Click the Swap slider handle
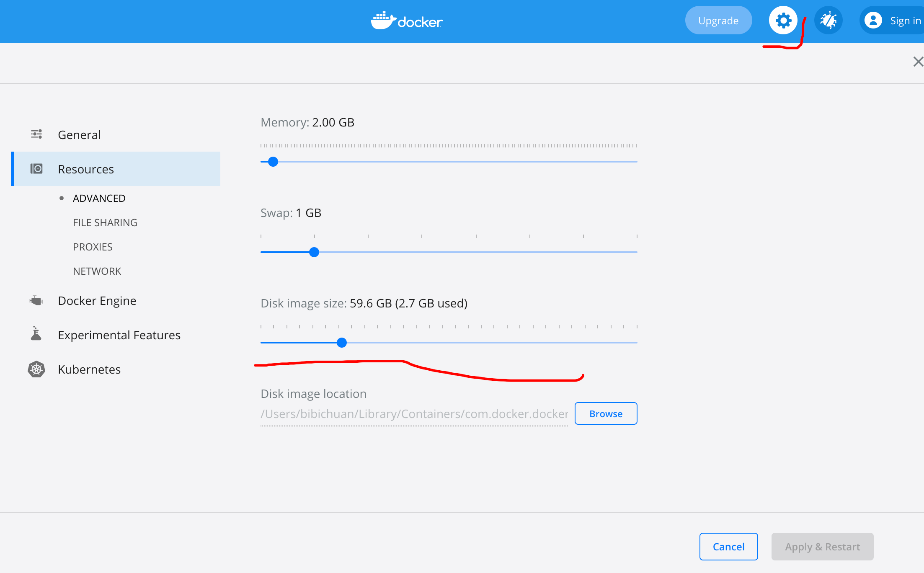The width and height of the screenshot is (924, 573). coord(314,252)
